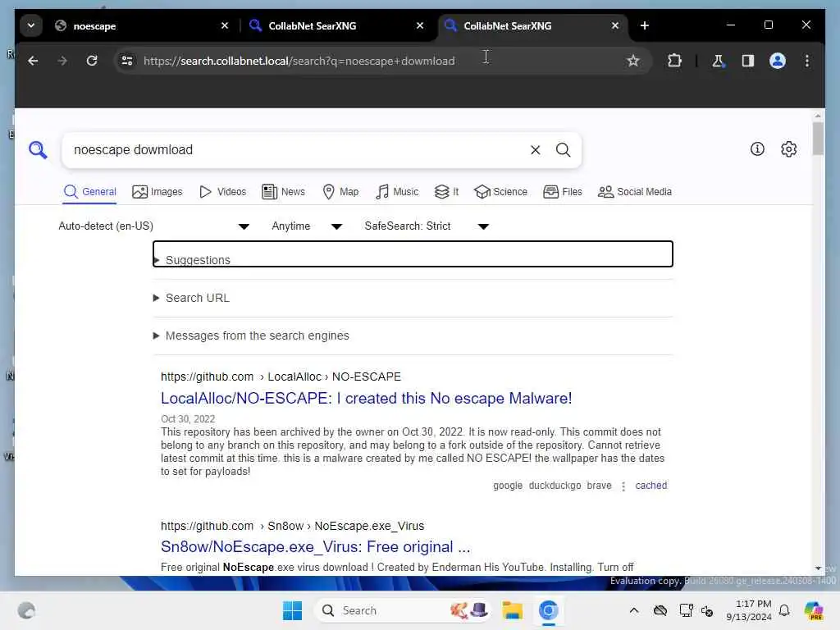Open the clock showing 1:17 PM

(x=748, y=610)
